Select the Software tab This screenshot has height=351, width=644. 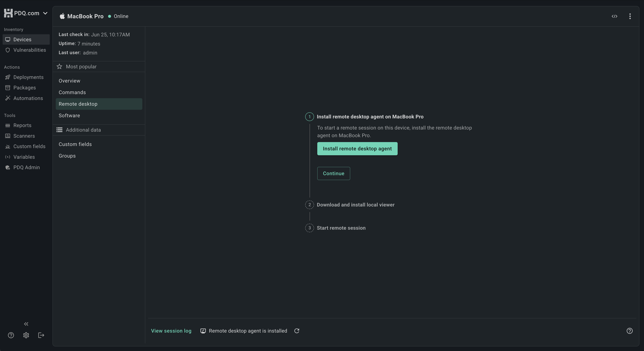[x=99, y=116]
